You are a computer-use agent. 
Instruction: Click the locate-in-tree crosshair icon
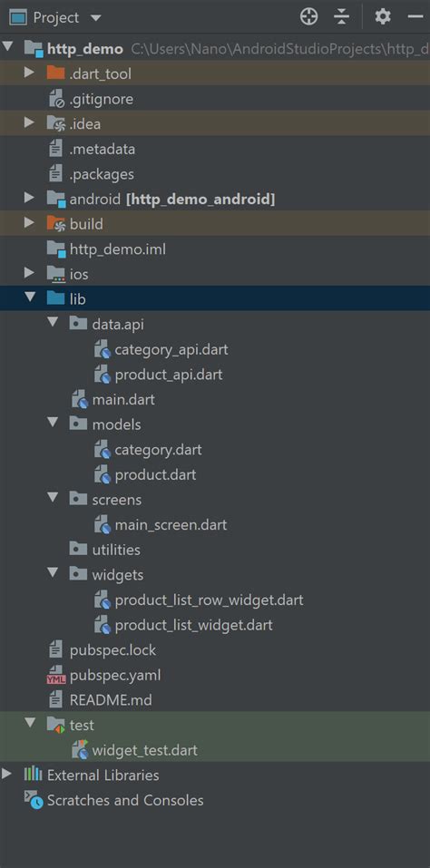click(308, 17)
